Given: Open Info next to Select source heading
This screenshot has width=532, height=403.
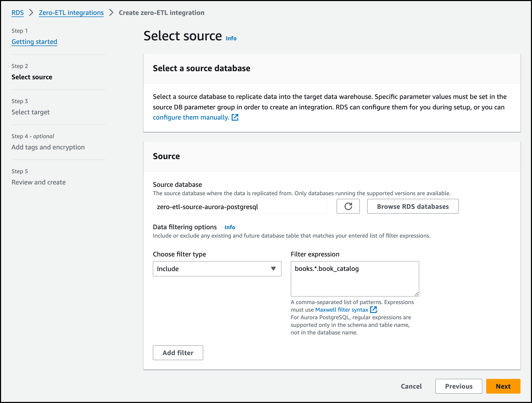Looking at the screenshot, I should pyautogui.click(x=231, y=38).
